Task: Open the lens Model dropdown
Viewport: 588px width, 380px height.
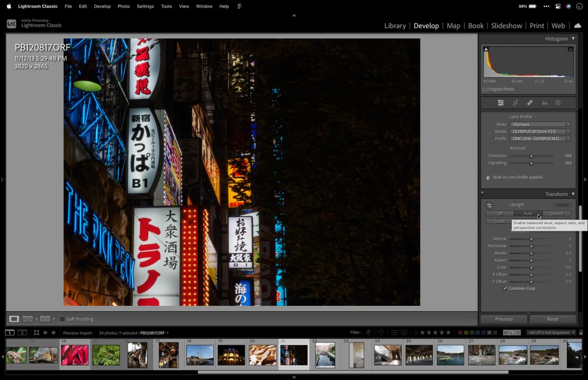Action: (x=540, y=132)
